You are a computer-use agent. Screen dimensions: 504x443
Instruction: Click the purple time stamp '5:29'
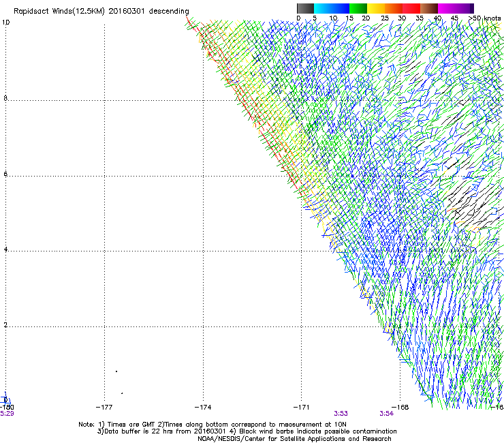click(x=7, y=414)
